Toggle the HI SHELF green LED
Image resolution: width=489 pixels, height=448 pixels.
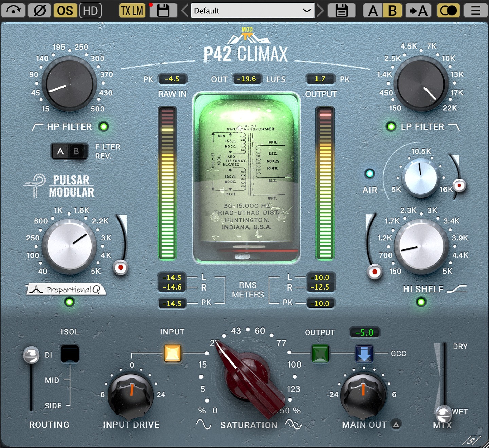click(x=421, y=302)
